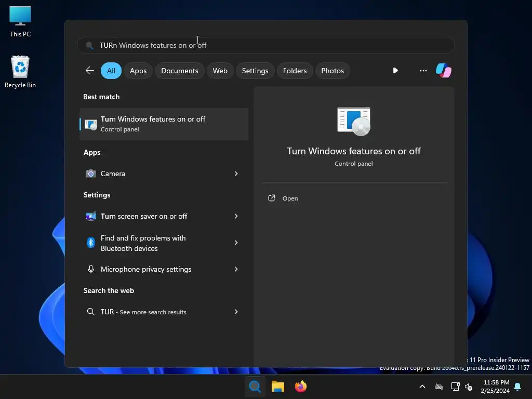This screenshot has height=399, width=532.
Task: Click the Camera app icon
Action: click(x=90, y=174)
